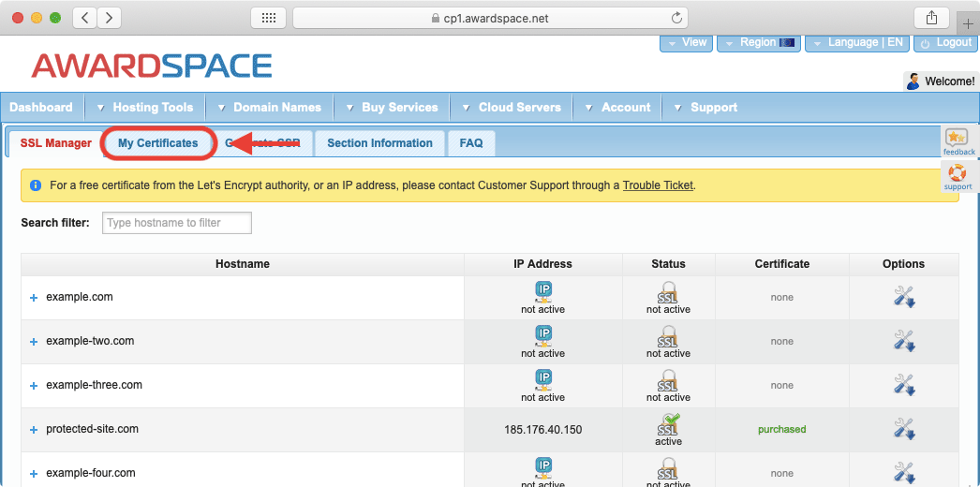
Task: Click active SSL icon for protected-site.com
Action: (668, 423)
